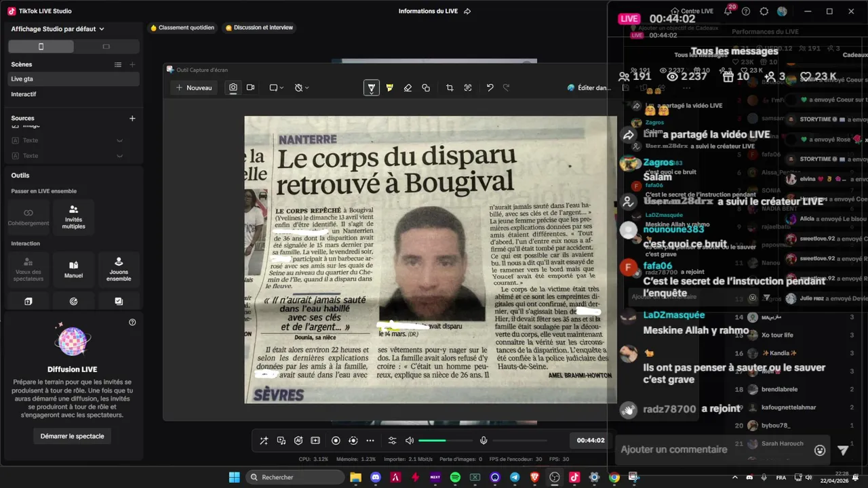
Task: Select the Interactif scene
Action: 74,94
